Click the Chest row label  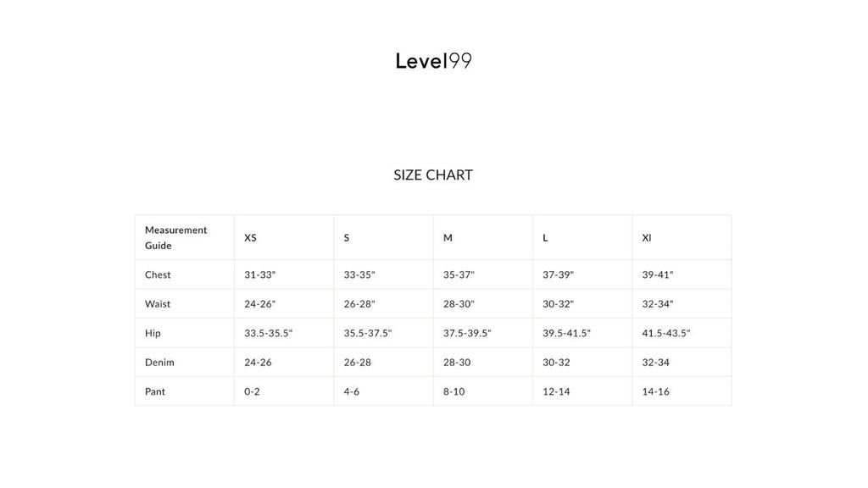tap(158, 274)
